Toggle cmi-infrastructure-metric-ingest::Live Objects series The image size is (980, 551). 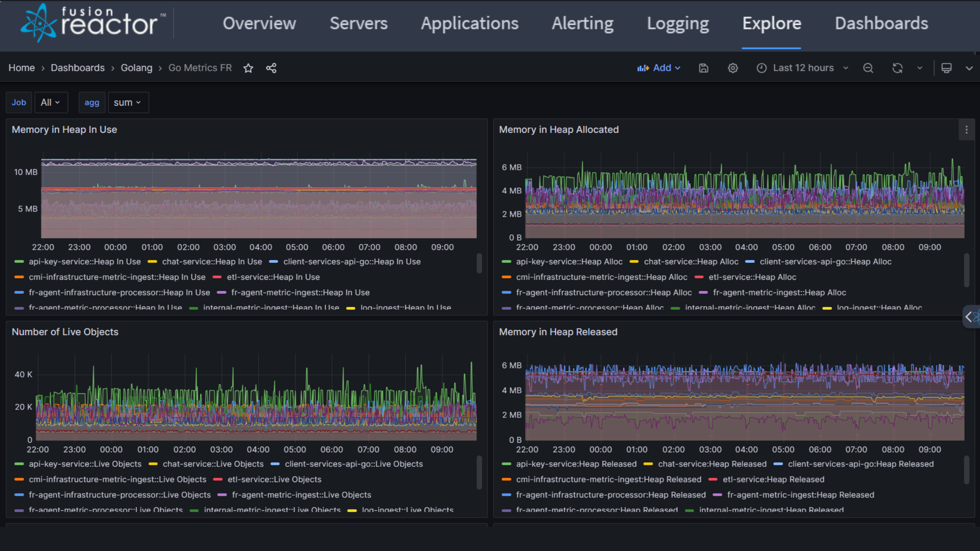pyautogui.click(x=118, y=479)
